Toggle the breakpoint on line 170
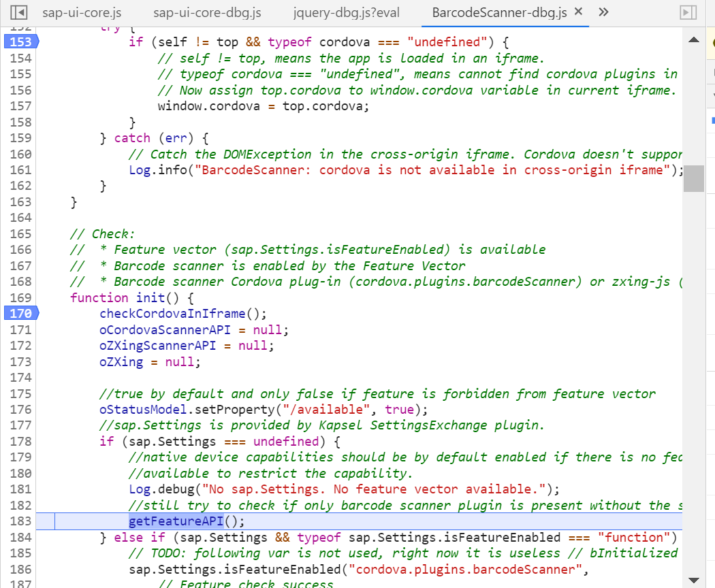The width and height of the screenshot is (715, 588). tap(20, 313)
